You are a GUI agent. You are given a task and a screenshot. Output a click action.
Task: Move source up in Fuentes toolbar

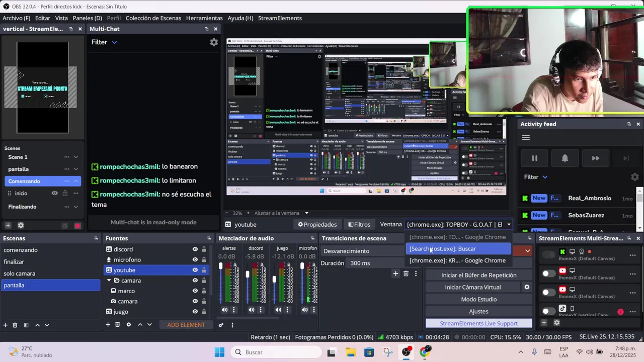click(x=140, y=325)
